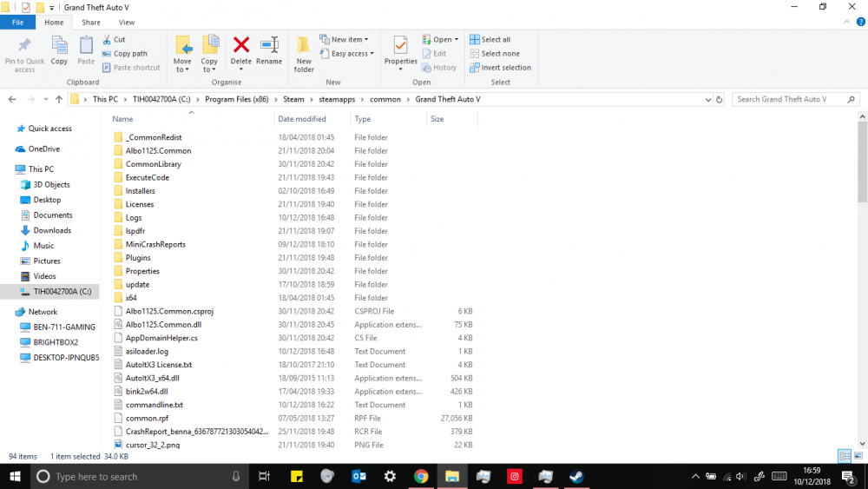Switch to large icons view layout
Image resolution: width=868 pixels, height=489 pixels.
[x=858, y=456]
